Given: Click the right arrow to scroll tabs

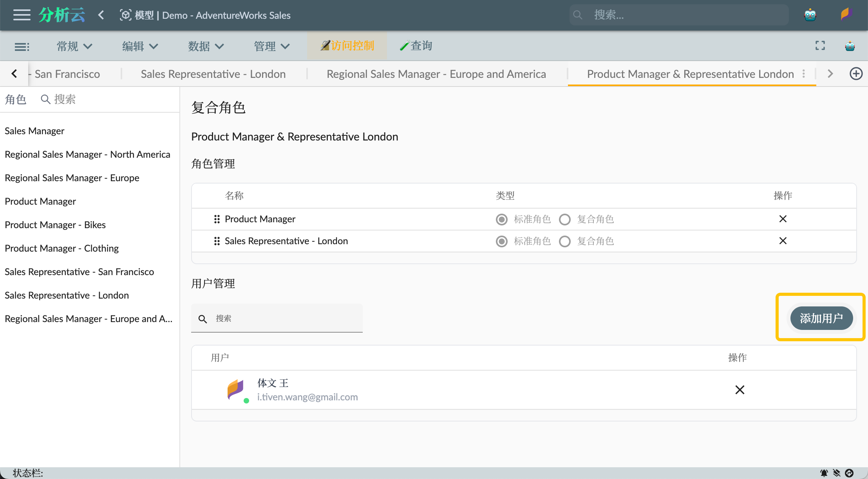Looking at the screenshot, I should 830,74.
